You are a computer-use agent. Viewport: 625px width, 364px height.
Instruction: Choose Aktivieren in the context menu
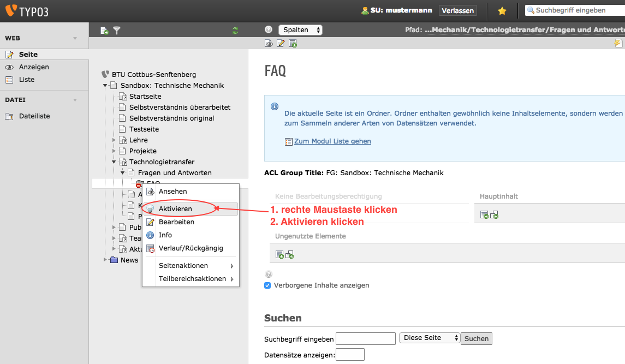[175, 209]
